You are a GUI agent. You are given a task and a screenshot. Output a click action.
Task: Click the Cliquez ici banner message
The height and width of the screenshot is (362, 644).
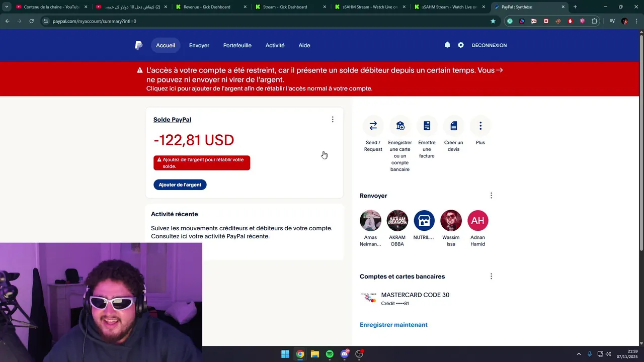pos(259,88)
